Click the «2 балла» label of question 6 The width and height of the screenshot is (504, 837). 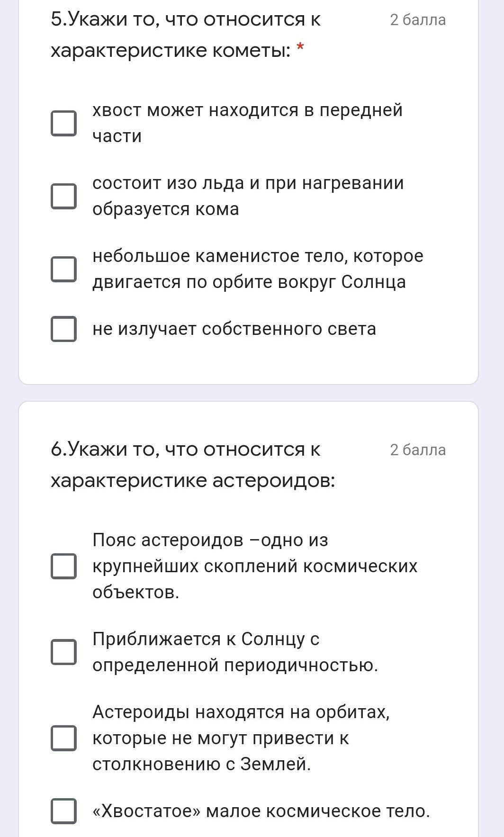coord(418,450)
